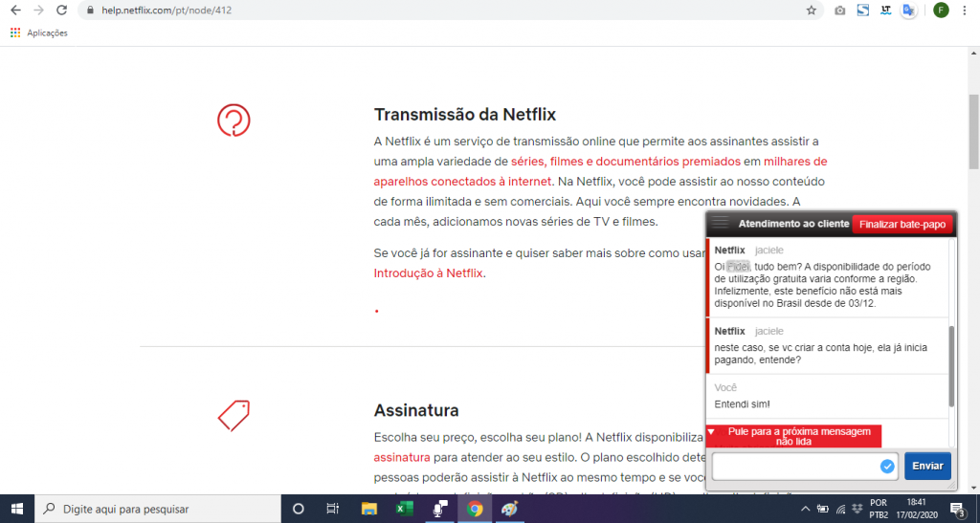Click the red price tag Assinatura icon
This screenshot has width=980, height=523.
coord(234,415)
